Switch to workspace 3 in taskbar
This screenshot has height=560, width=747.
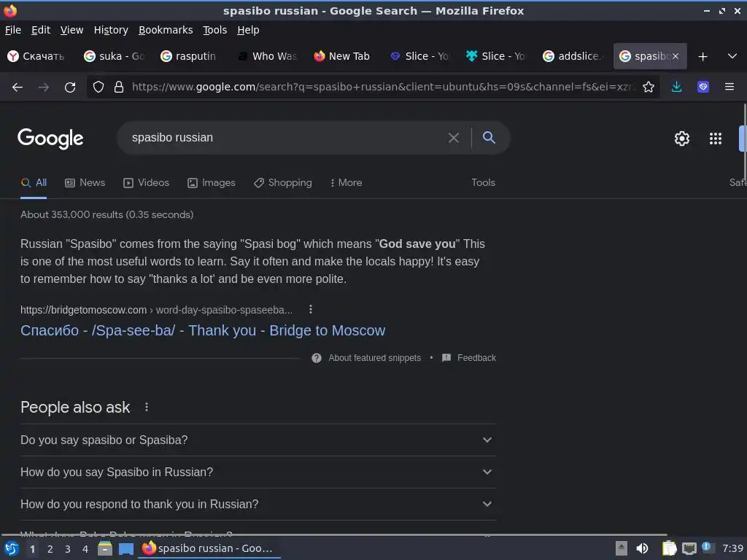68,549
